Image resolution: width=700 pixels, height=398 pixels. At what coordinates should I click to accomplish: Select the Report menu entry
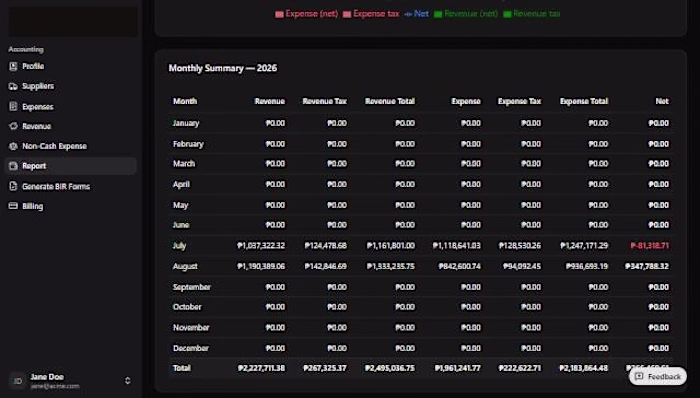[x=71, y=166]
